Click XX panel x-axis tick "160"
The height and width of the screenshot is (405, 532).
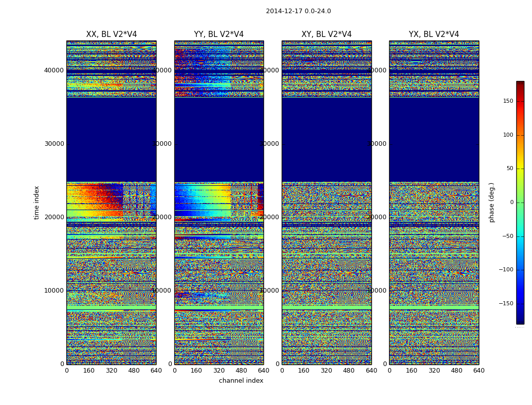(89, 371)
